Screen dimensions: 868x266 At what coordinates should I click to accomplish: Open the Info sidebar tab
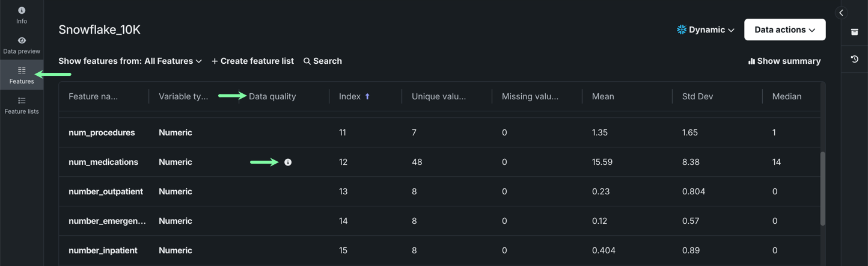[22, 14]
